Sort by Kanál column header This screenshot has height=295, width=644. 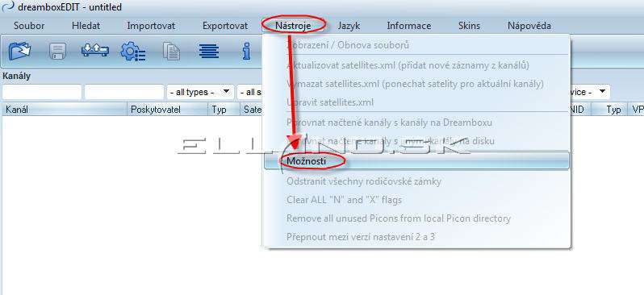[x=65, y=110]
